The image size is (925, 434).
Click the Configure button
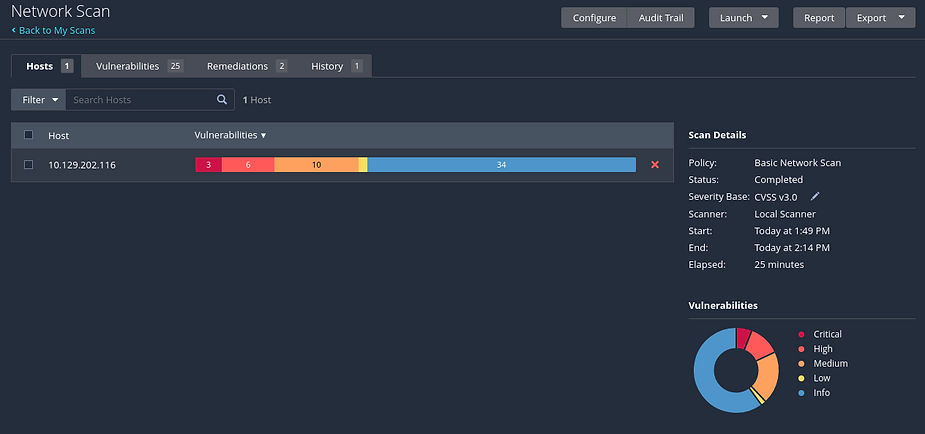[594, 18]
